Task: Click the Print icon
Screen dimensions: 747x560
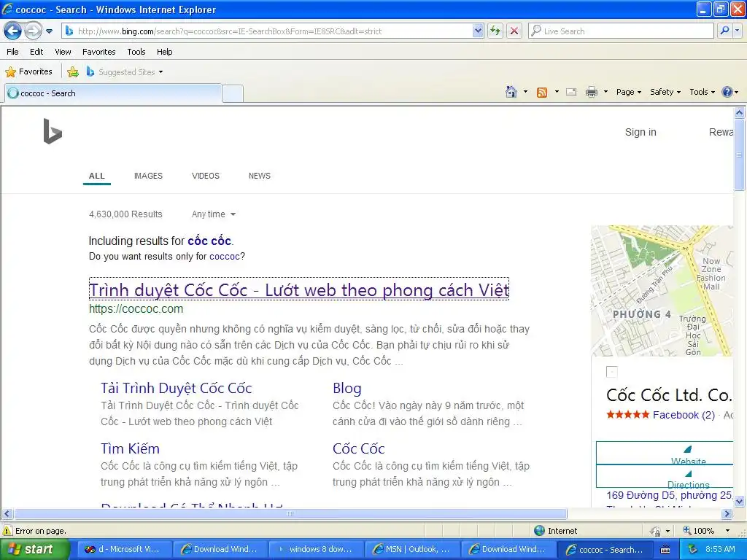Action: 591,92
